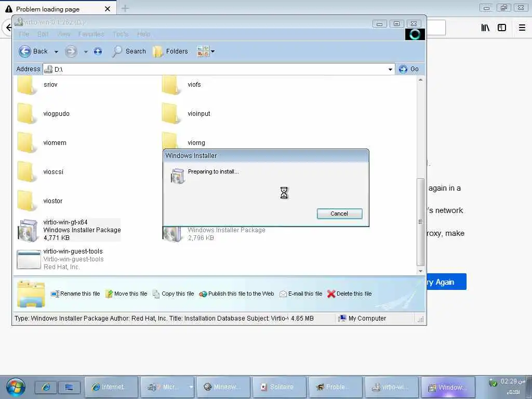532x399 pixels.
Task: Click Move this file
Action: coord(126,294)
